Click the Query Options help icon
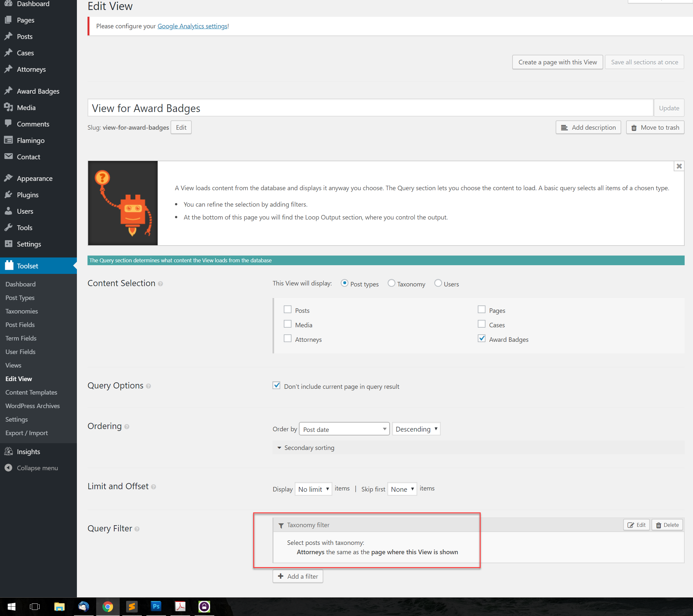 coord(148,386)
